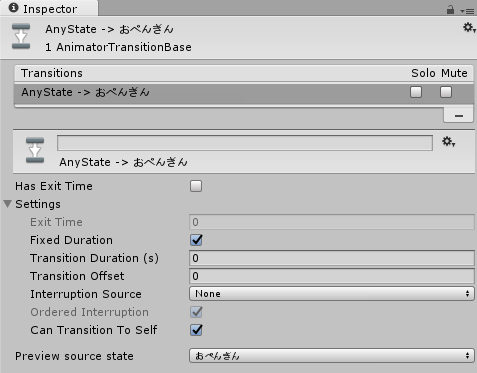Click the Transition Duration (s) field
The width and height of the screenshot is (477, 373).
tap(332, 258)
